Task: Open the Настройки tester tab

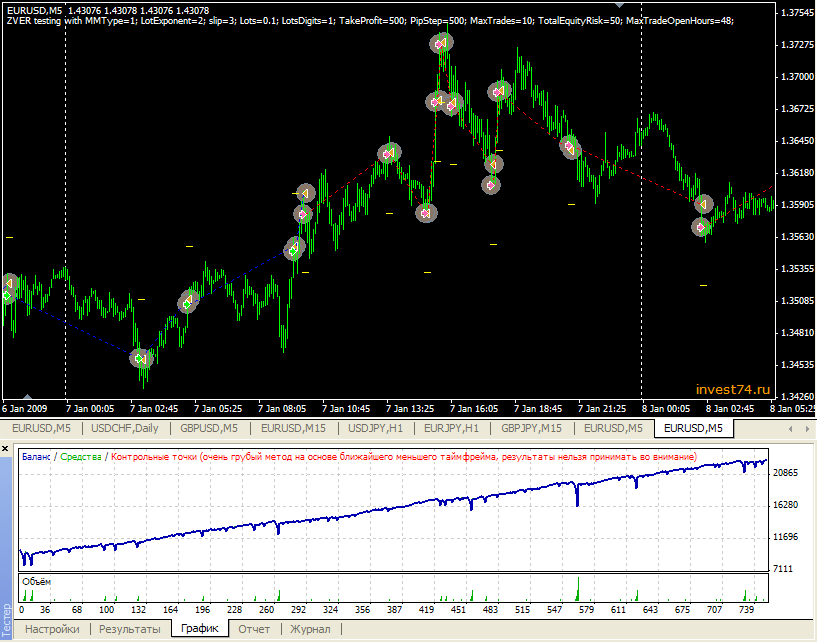Action: pyautogui.click(x=52, y=629)
